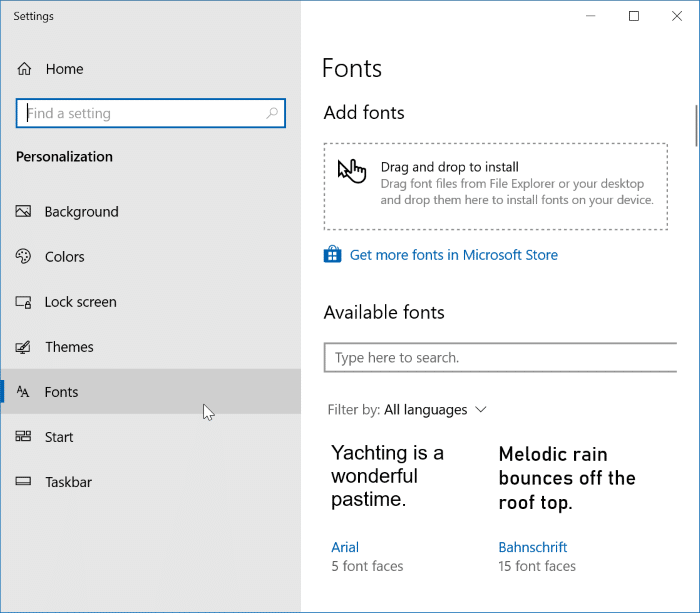Click the Personalization heading
This screenshot has height=613, width=700.
click(x=64, y=157)
